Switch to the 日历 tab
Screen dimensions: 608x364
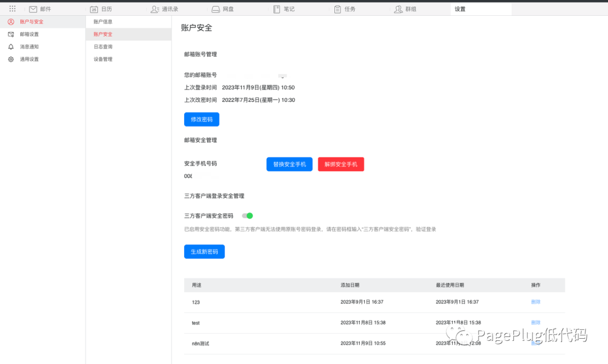point(106,9)
